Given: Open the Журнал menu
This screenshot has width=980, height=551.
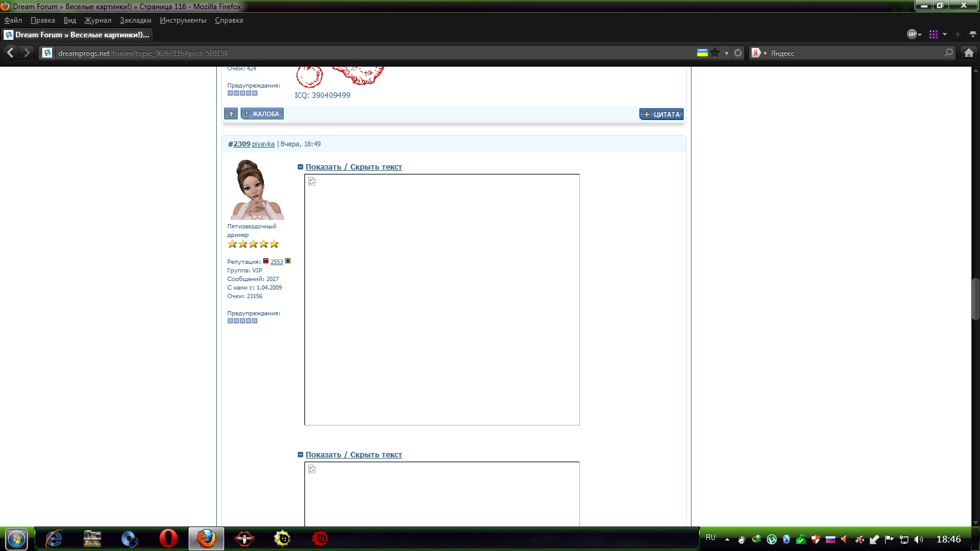Looking at the screenshot, I should [x=98, y=20].
